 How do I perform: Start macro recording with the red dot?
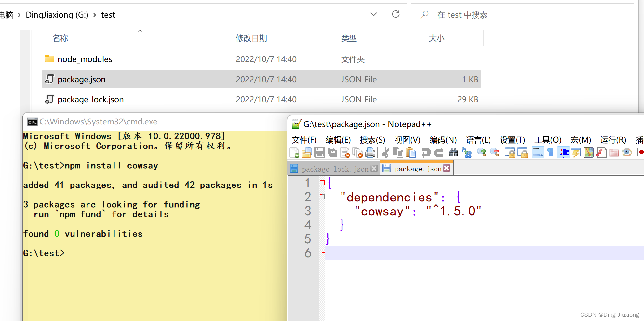coord(641,152)
